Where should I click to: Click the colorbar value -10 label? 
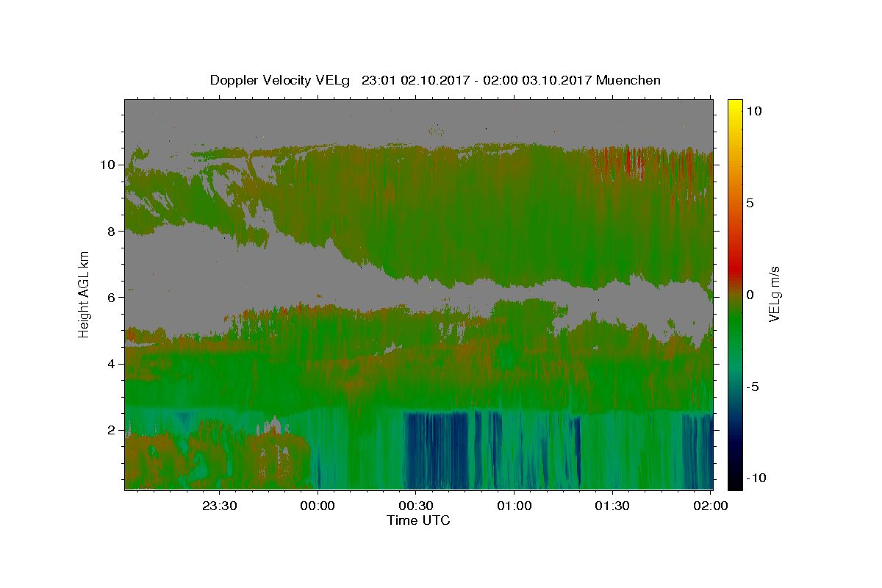756,478
